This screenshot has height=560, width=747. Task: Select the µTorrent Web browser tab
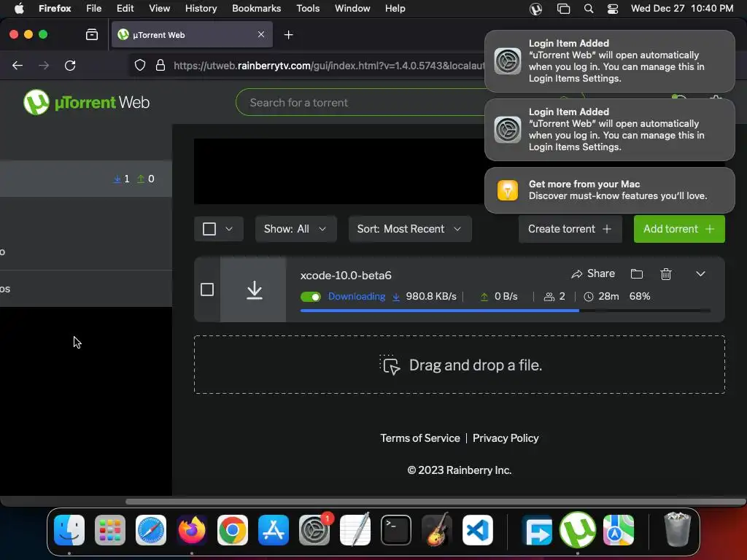(x=192, y=35)
